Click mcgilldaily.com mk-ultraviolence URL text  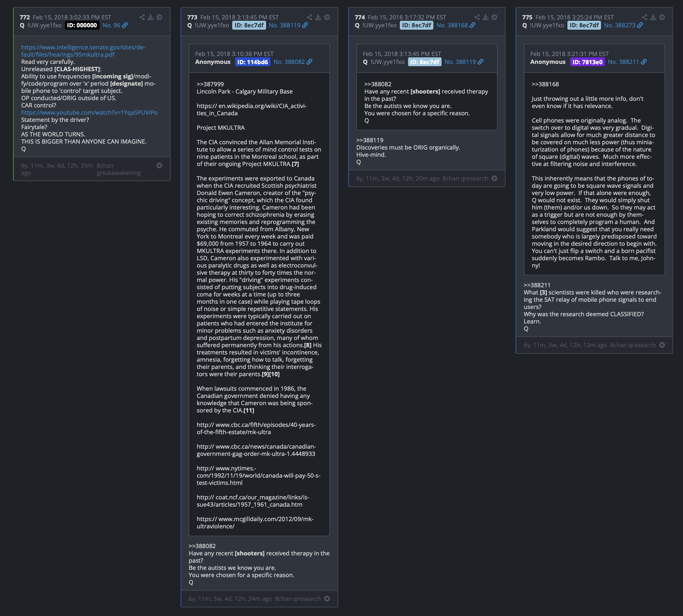click(x=255, y=522)
